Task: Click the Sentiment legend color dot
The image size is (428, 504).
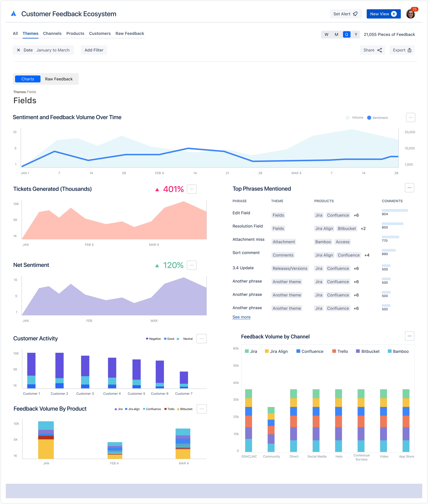Action: click(x=369, y=118)
